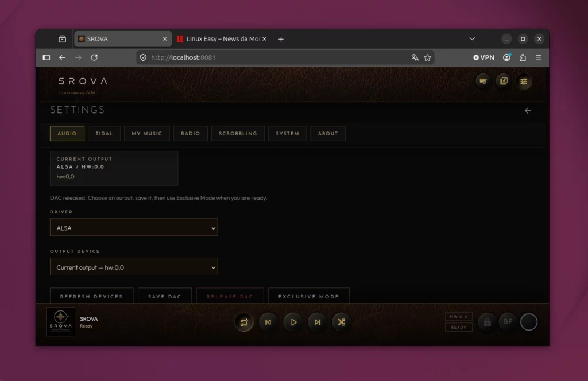Screen dimensions: 588x381
Task: Click the translate page icon
Action: [415, 57]
